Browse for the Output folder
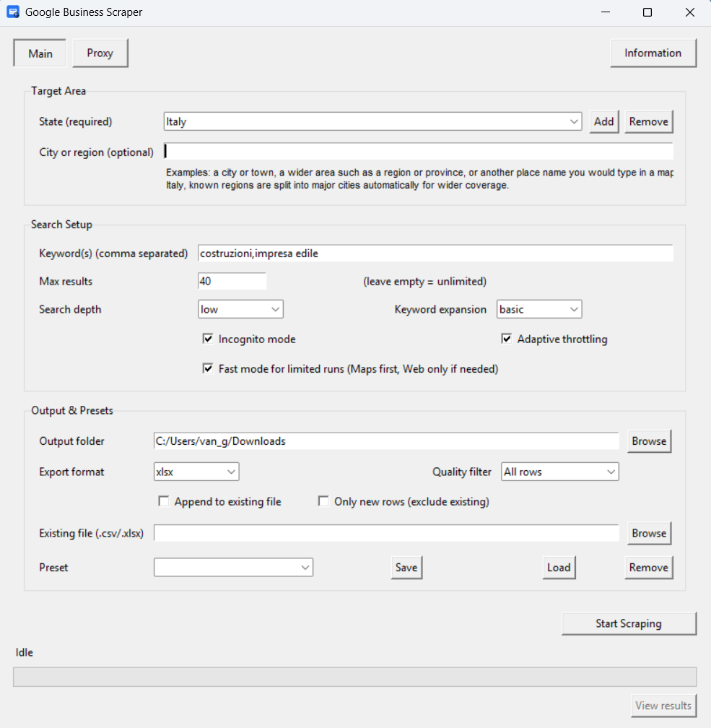Viewport: 711px width, 728px height. (x=648, y=441)
